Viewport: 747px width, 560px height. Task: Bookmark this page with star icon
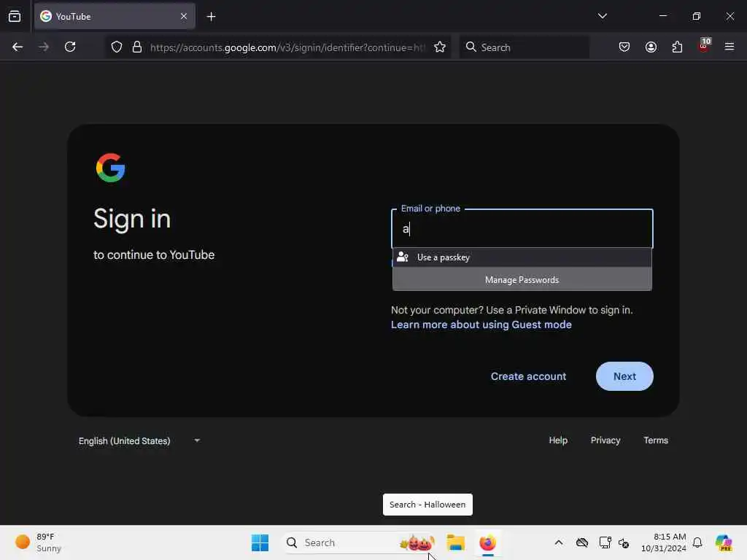click(440, 47)
